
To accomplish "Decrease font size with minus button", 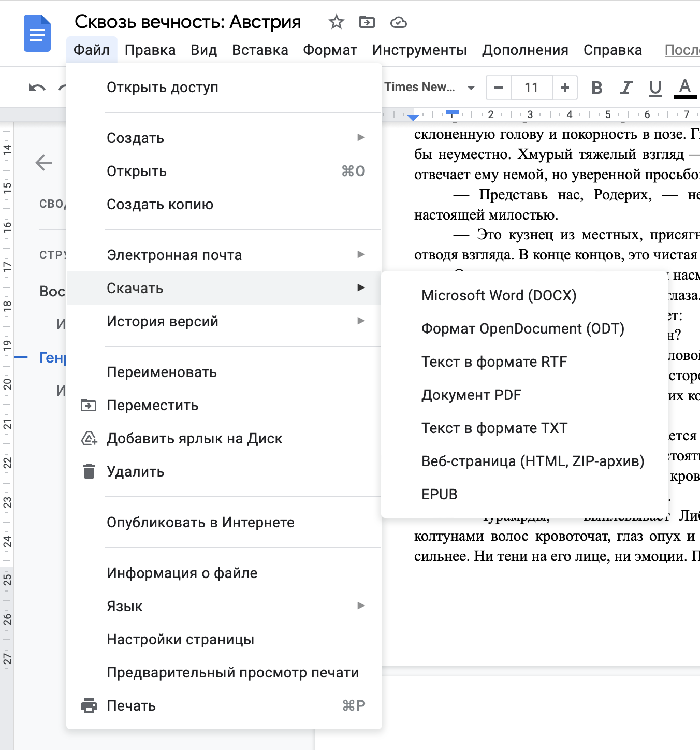I will (x=499, y=88).
